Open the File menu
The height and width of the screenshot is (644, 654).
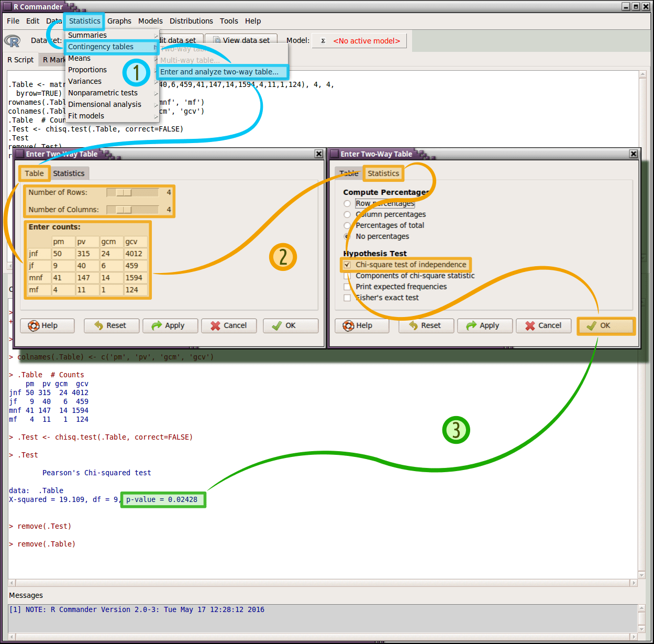(x=13, y=21)
